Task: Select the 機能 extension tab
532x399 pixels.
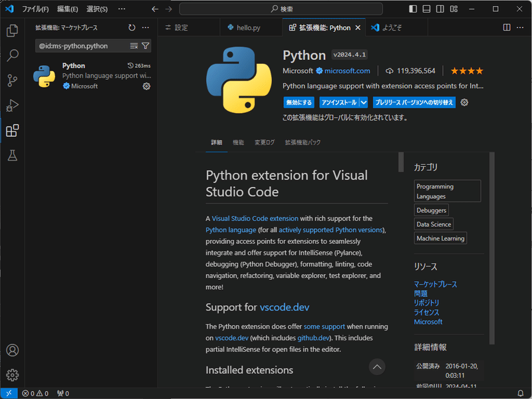Action: click(x=238, y=142)
